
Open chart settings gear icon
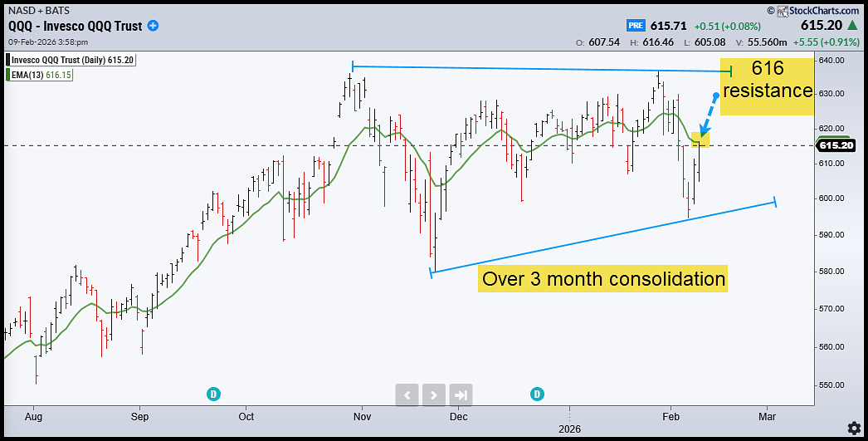(852, 427)
